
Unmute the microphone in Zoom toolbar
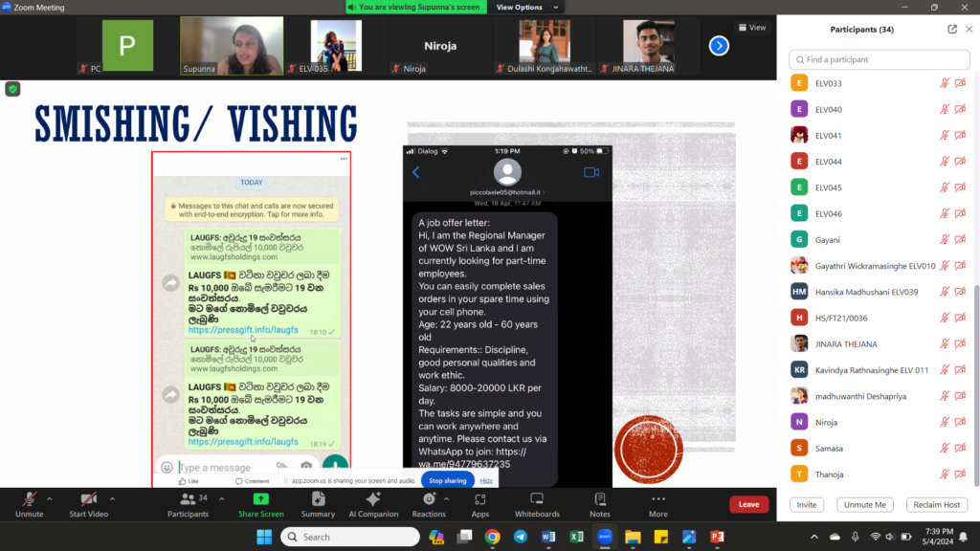29,504
